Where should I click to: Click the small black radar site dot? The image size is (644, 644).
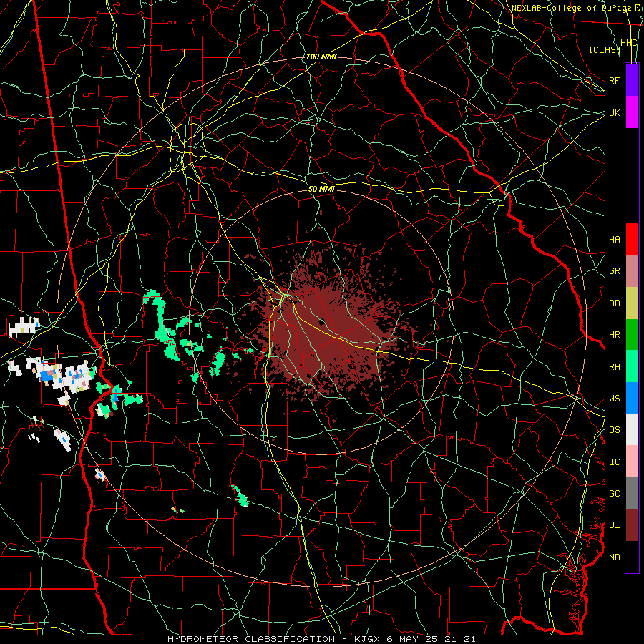pyautogui.click(x=322, y=321)
